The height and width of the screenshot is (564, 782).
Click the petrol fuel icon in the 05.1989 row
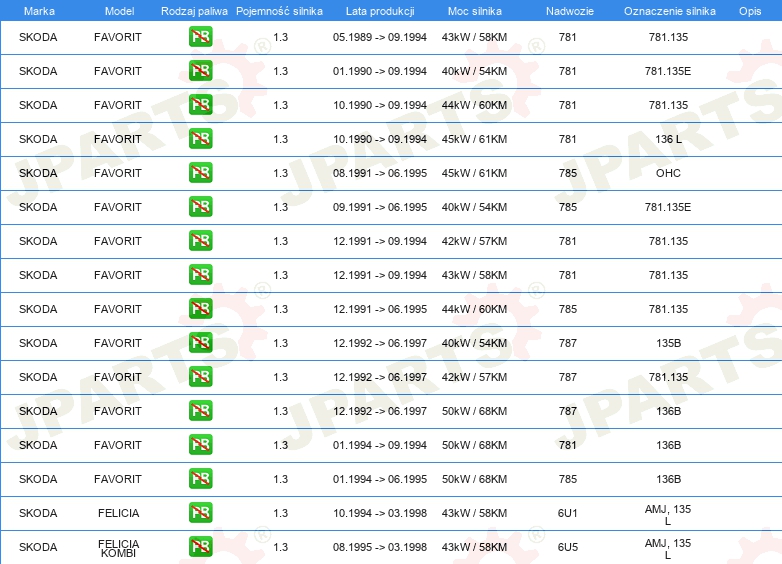(x=200, y=36)
